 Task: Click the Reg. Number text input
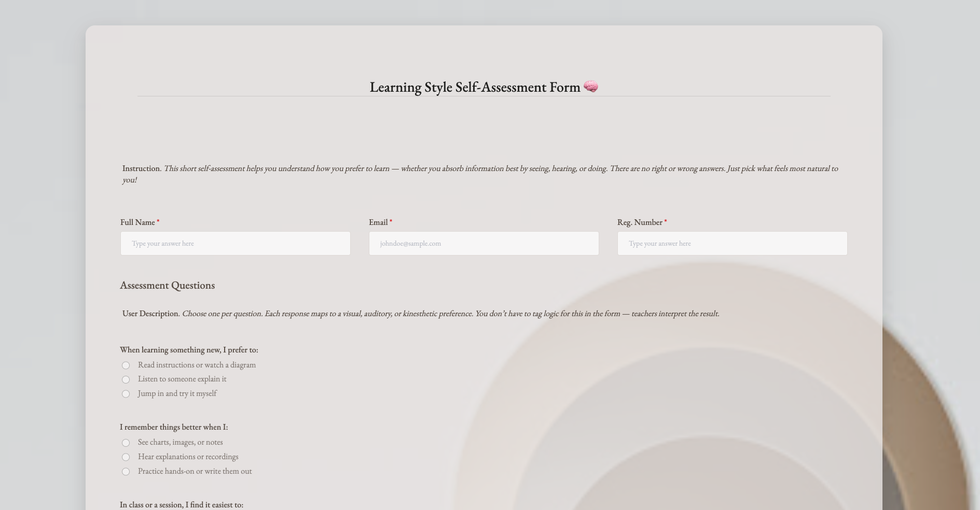point(731,243)
